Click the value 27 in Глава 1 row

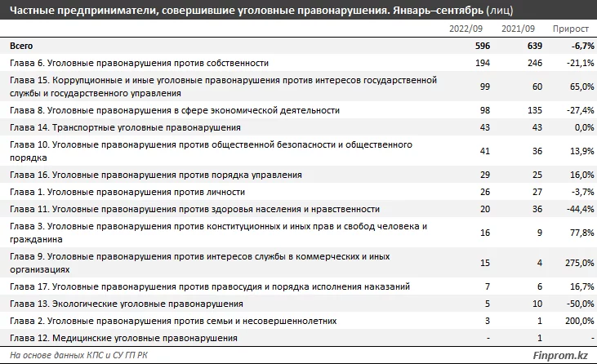coord(537,192)
